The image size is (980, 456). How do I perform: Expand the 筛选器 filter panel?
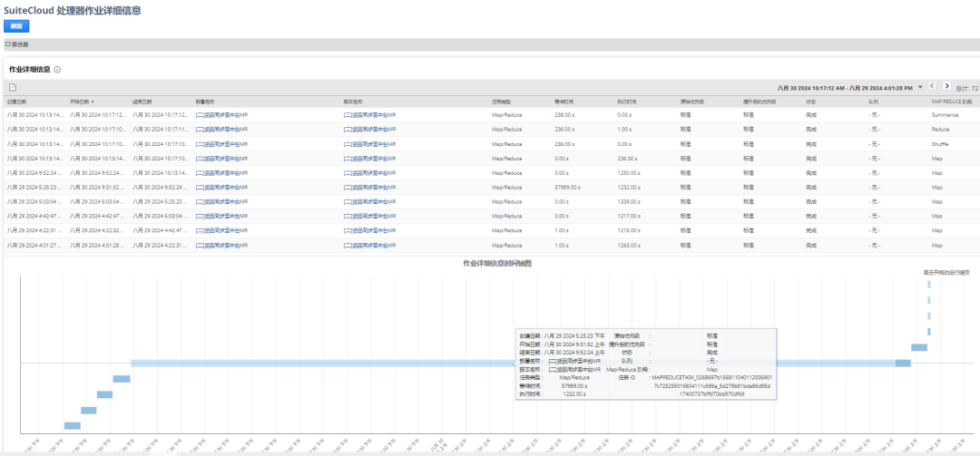point(17,44)
